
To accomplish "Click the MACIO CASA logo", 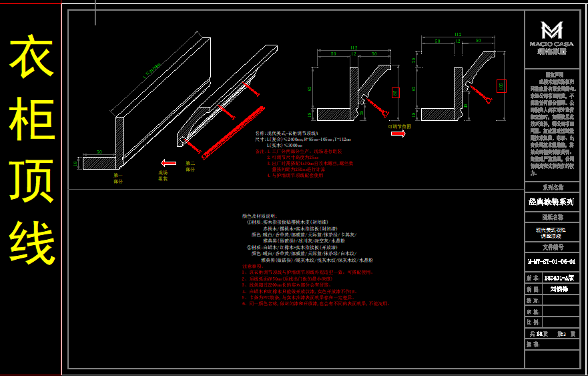I will 551,35.
